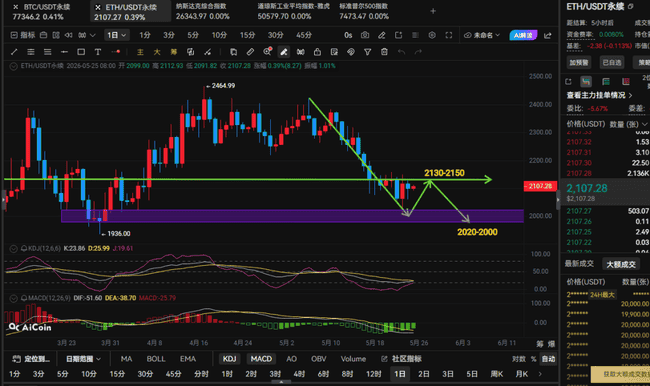Click the refresh icon in order book panel
The height and width of the screenshot is (386, 650).
pos(568,81)
